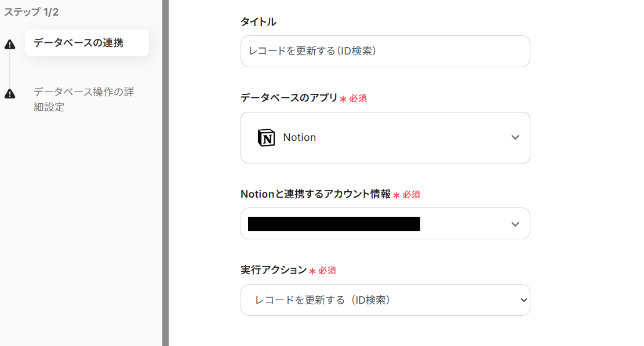Open the 実行アクション select arrow
The height and width of the screenshot is (346, 644).
coord(523,300)
